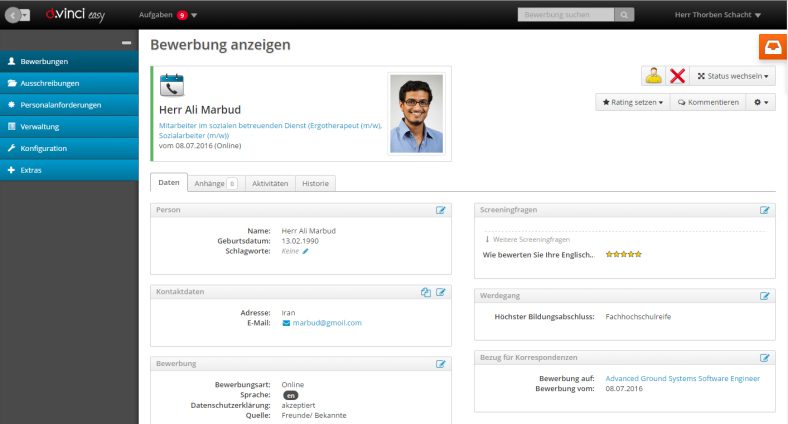Edit the Bewerbung section
Image resolution: width=788 pixels, height=424 pixels.
coord(441,364)
